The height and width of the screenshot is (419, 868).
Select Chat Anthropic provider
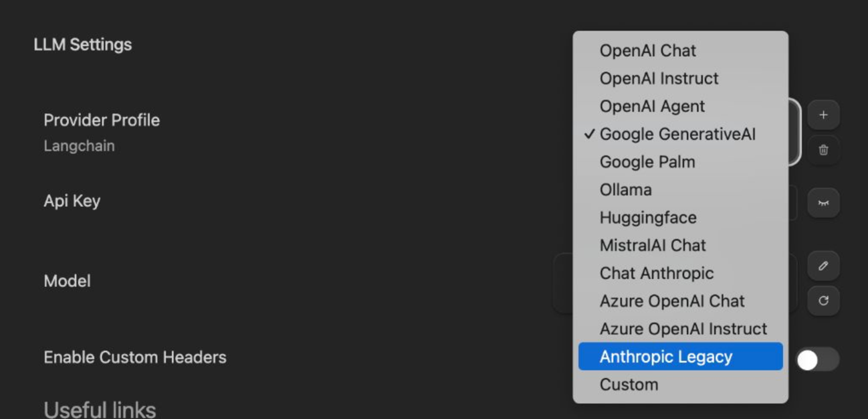coord(656,273)
